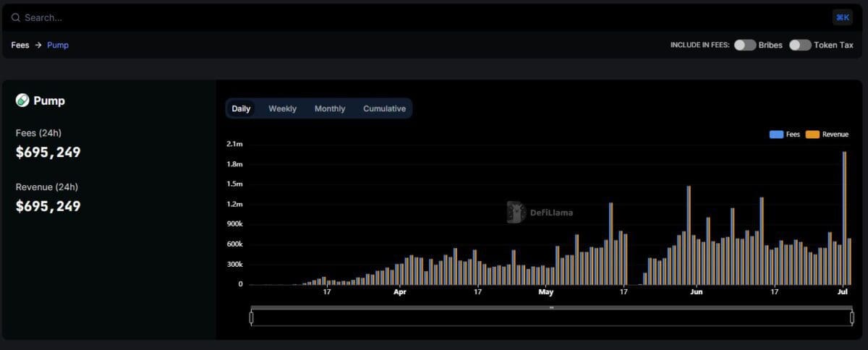Click the 900k y-axis label
868x350 pixels.
pyautogui.click(x=234, y=224)
